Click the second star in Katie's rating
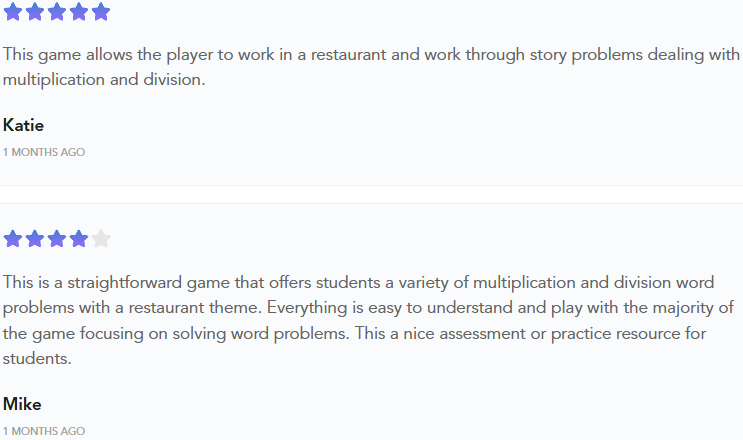743x440 pixels. [35, 12]
